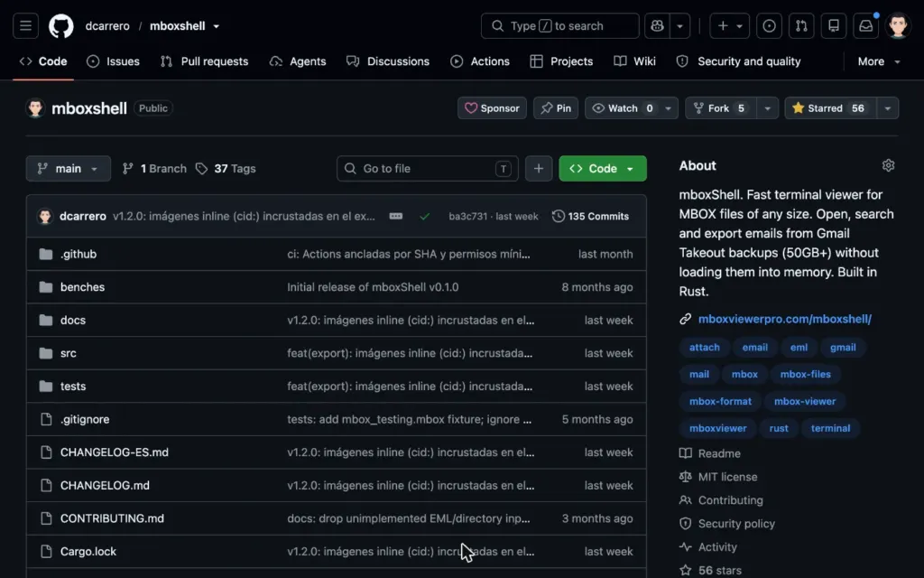Click the benches folder icon
This screenshot has height=578, width=924.
coord(45,287)
